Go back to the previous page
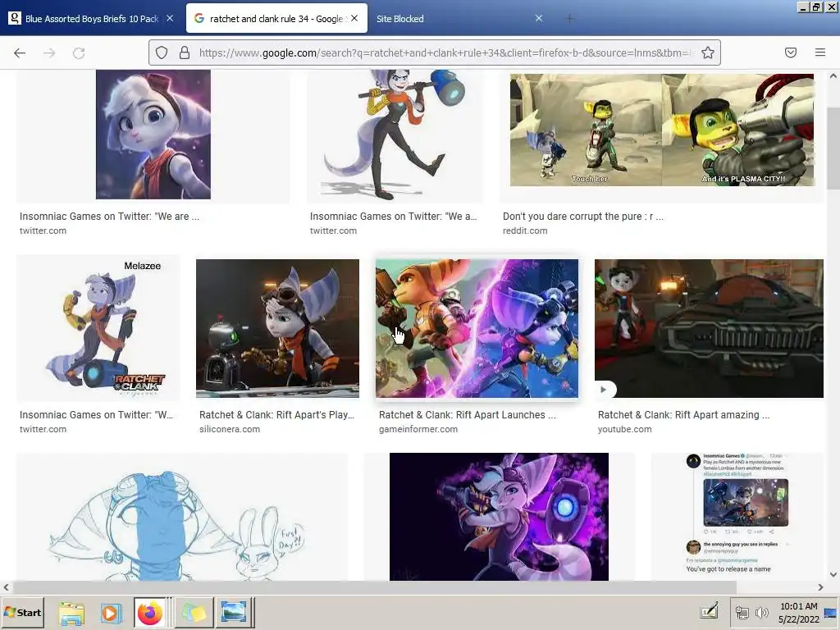This screenshot has width=840, height=630. click(20, 52)
